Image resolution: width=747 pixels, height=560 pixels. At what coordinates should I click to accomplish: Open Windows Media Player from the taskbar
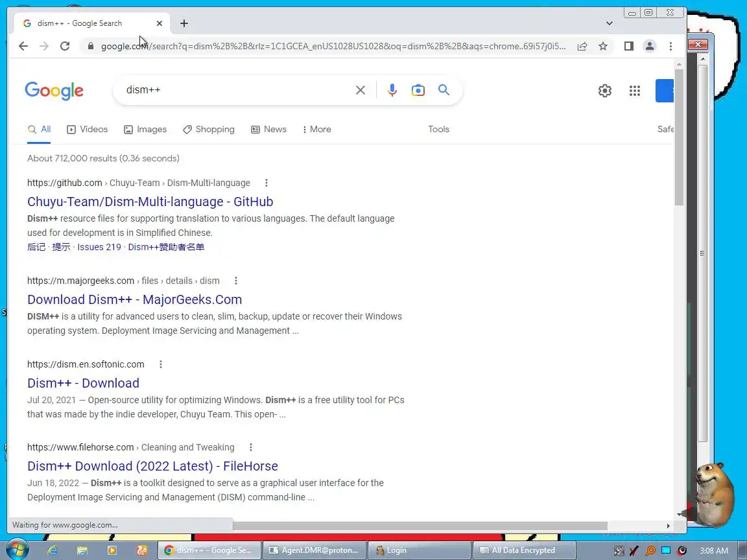click(112, 550)
